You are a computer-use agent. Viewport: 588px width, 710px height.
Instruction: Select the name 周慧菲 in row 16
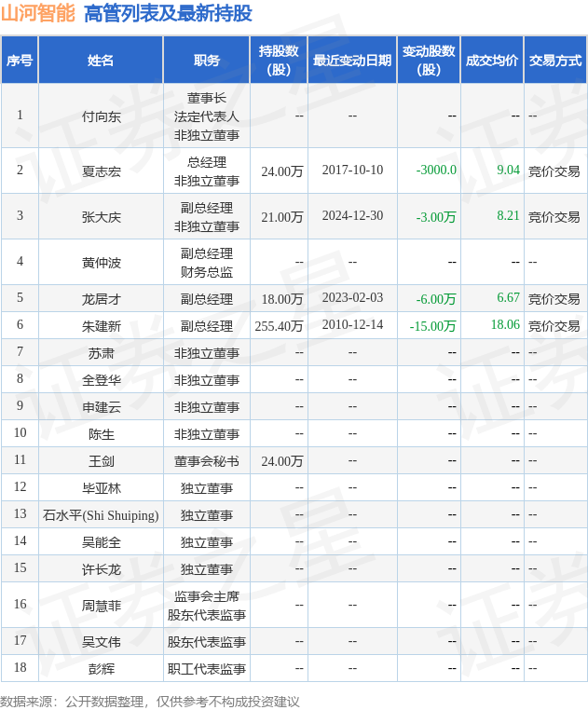point(101,606)
